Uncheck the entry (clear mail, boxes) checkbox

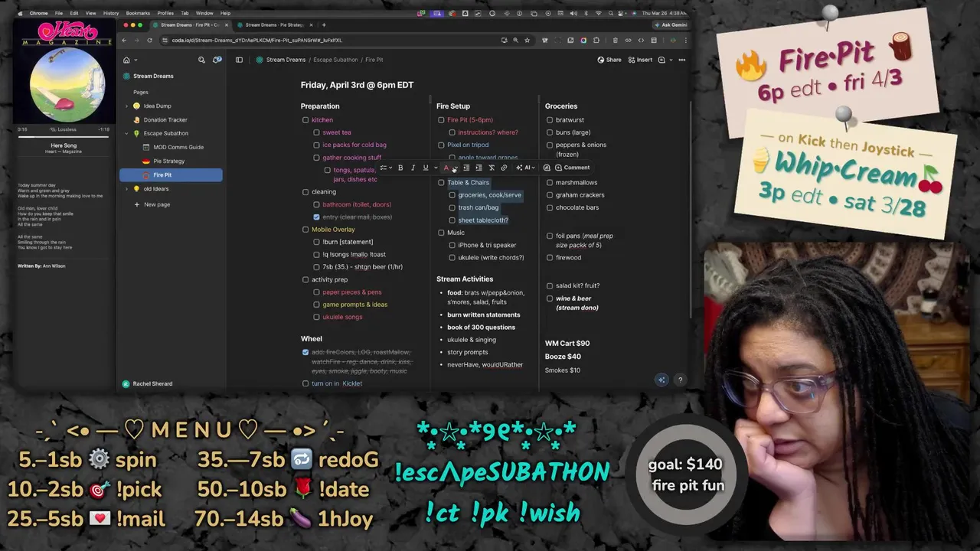316,217
